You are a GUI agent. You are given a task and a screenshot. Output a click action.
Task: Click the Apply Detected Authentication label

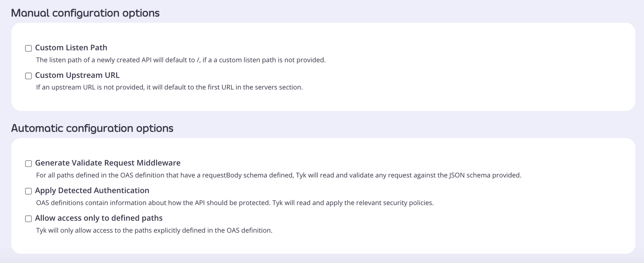tap(92, 190)
